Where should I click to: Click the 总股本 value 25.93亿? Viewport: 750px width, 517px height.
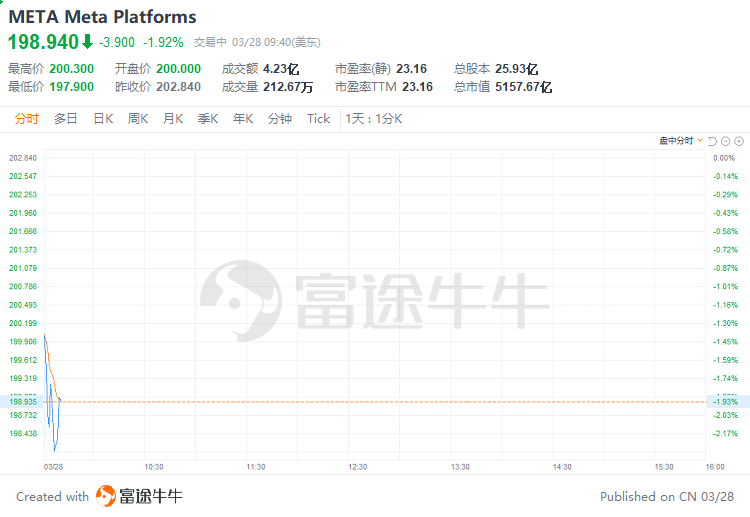click(517, 69)
